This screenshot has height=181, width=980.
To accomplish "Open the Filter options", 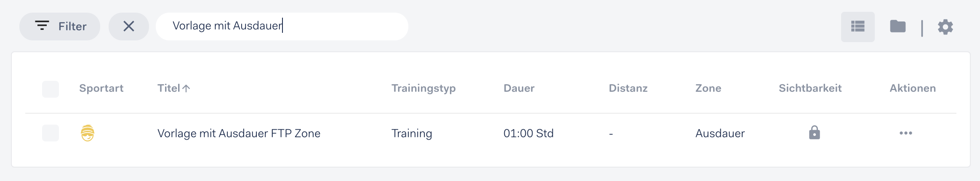I will pyautogui.click(x=60, y=27).
